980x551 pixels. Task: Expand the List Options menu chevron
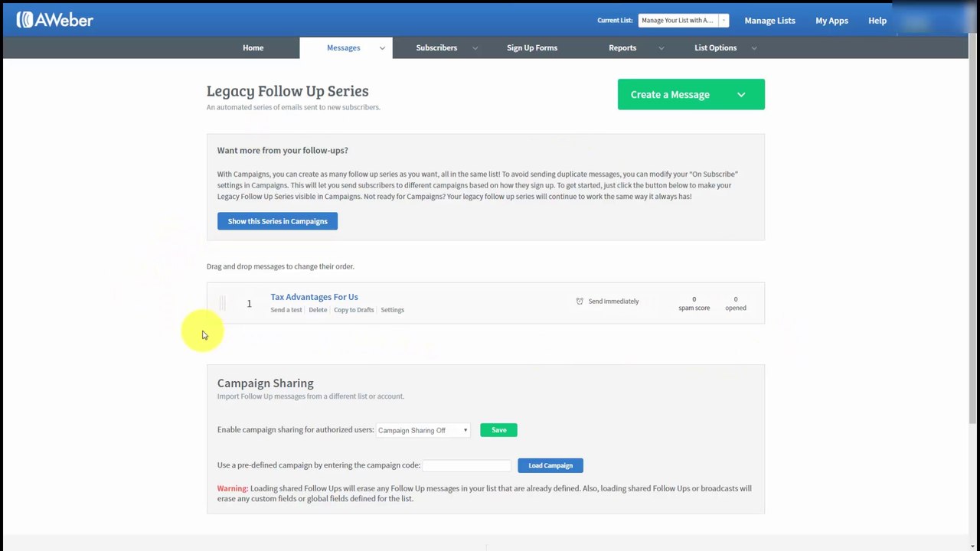[x=754, y=48]
